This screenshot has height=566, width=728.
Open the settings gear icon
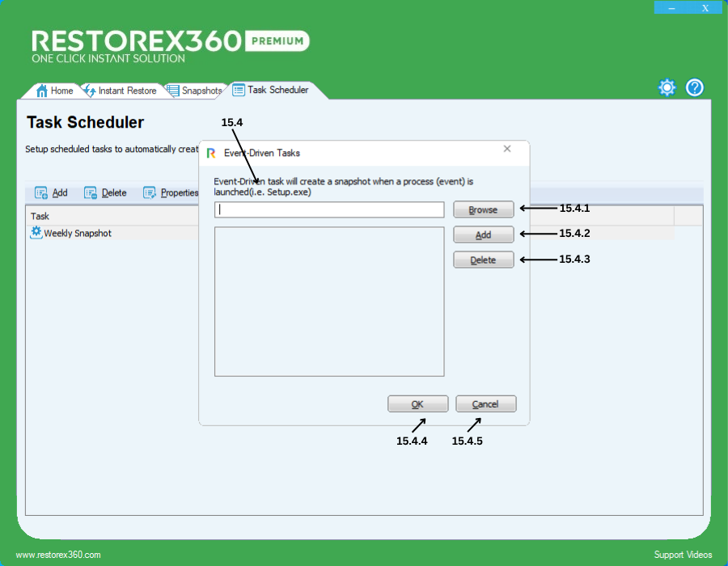[x=667, y=88]
